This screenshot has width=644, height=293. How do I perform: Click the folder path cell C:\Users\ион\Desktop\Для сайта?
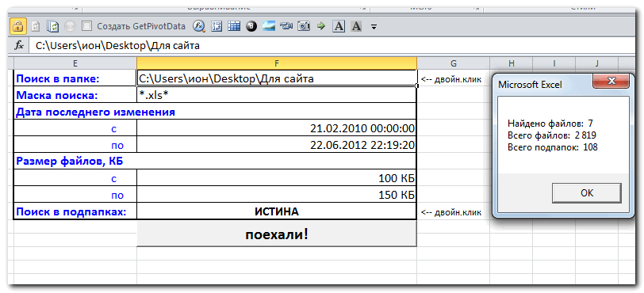[x=277, y=78]
